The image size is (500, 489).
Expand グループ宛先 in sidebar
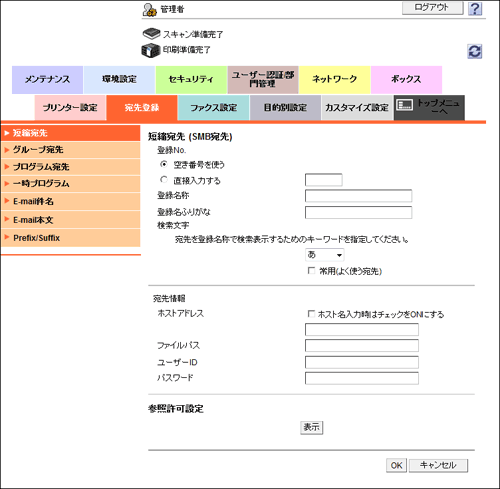[x=71, y=150]
